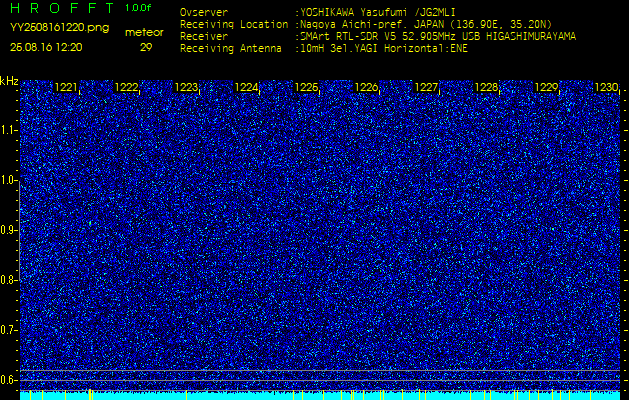629x400 pixels.
Task: Click the 0.8 frequency axis label
Action: click(8, 280)
